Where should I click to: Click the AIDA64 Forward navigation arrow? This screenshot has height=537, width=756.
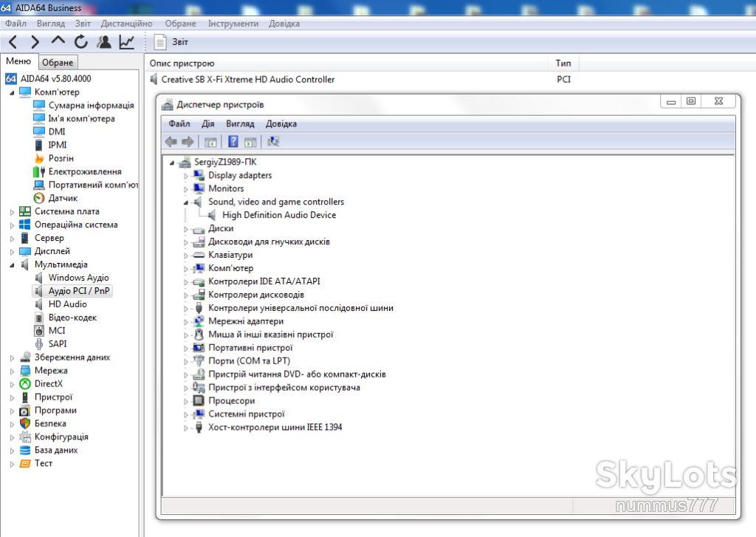[35, 42]
